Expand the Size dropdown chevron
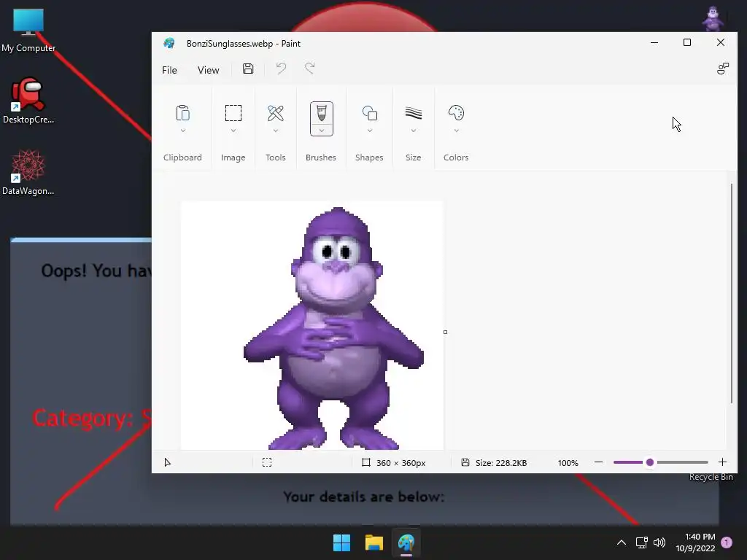Image resolution: width=747 pixels, height=560 pixels. 414,131
